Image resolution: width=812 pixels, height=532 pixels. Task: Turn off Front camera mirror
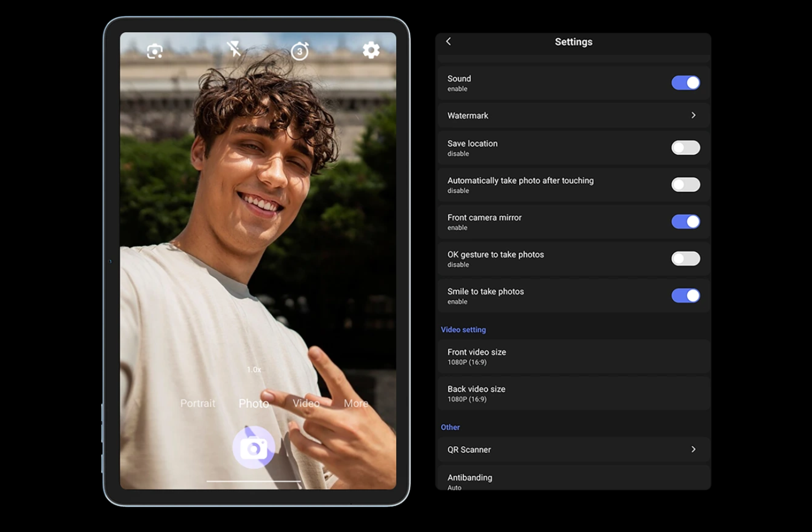pos(685,222)
